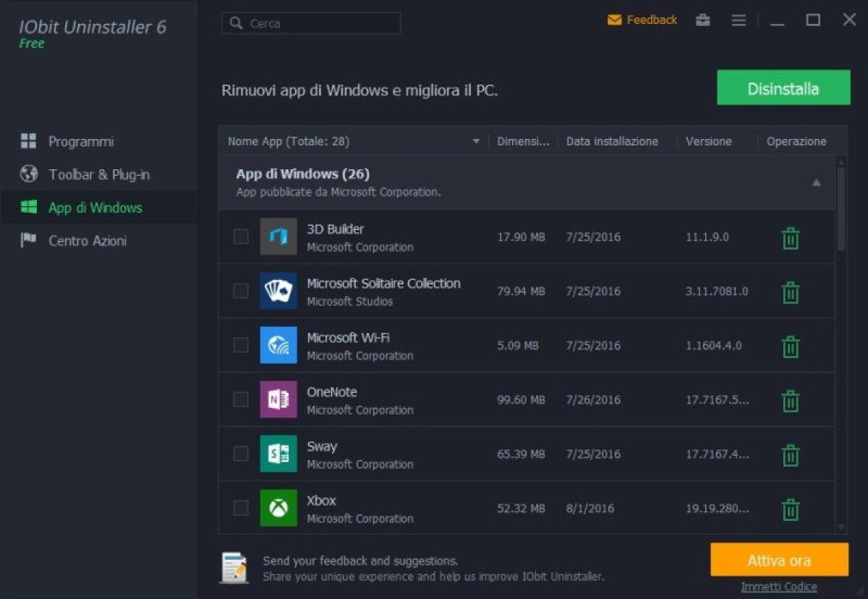
Task: Click the green Disinstalla button
Action: coord(783,88)
